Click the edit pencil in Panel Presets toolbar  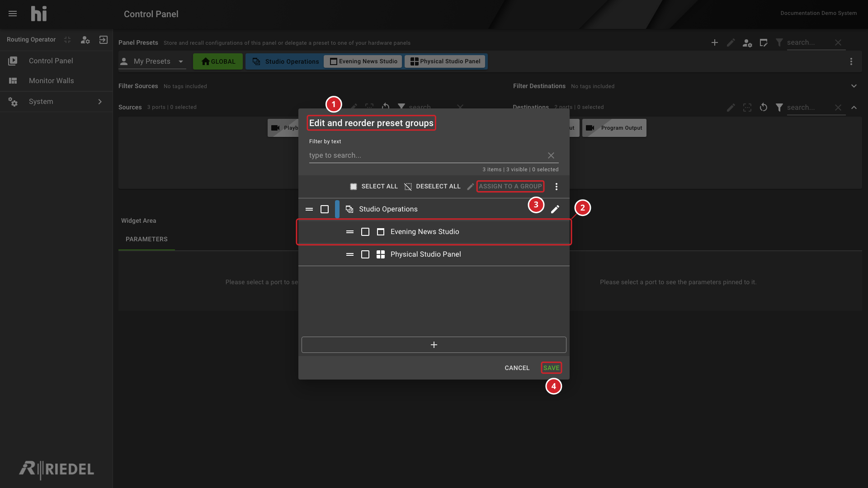(x=731, y=42)
